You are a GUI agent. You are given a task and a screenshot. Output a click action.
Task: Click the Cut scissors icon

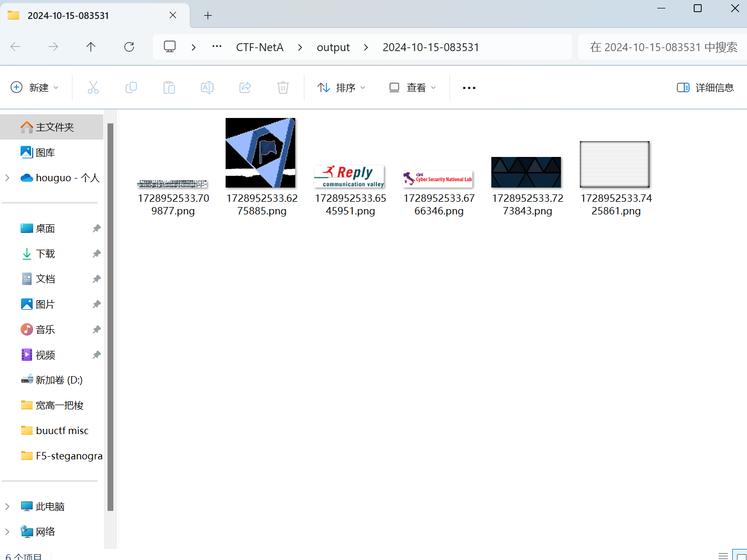93,87
